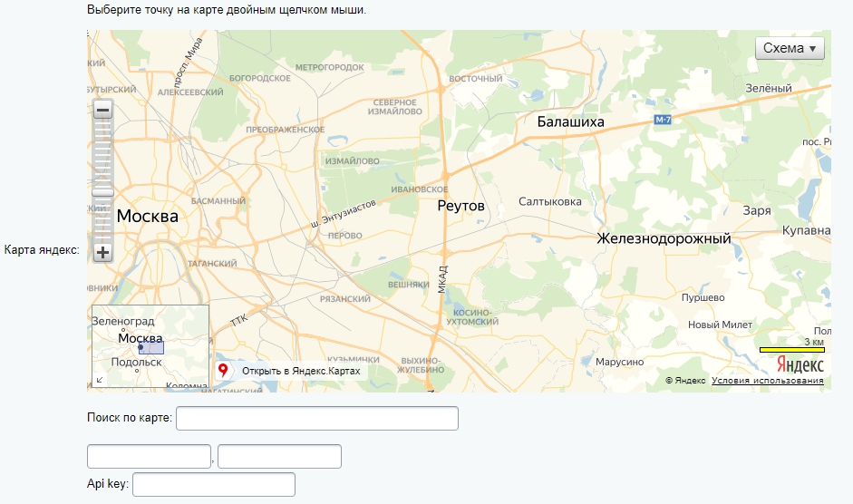The width and height of the screenshot is (853, 504).
Task: Click the МКАД road label
Action: [x=442, y=279]
